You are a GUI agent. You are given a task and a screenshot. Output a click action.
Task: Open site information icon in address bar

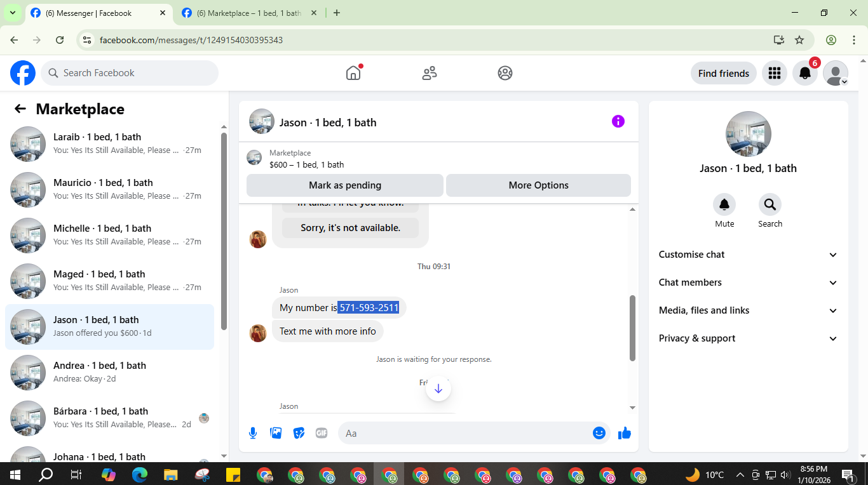coord(88,40)
